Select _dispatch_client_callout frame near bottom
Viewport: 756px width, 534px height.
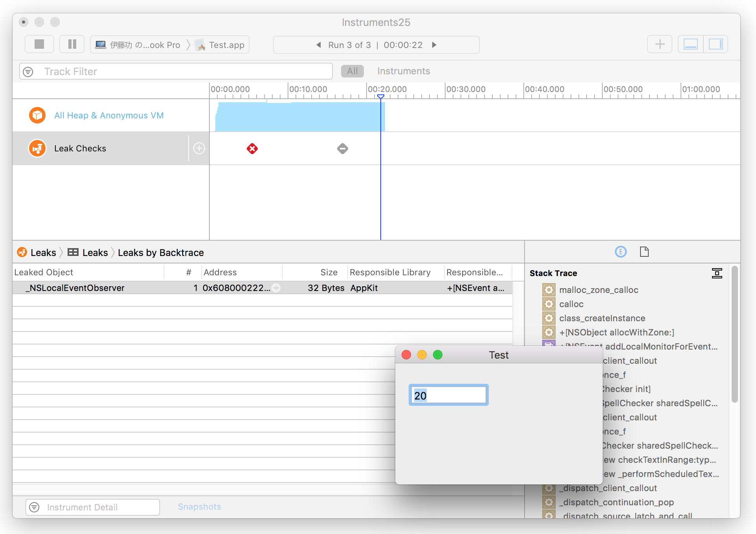click(x=608, y=488)
